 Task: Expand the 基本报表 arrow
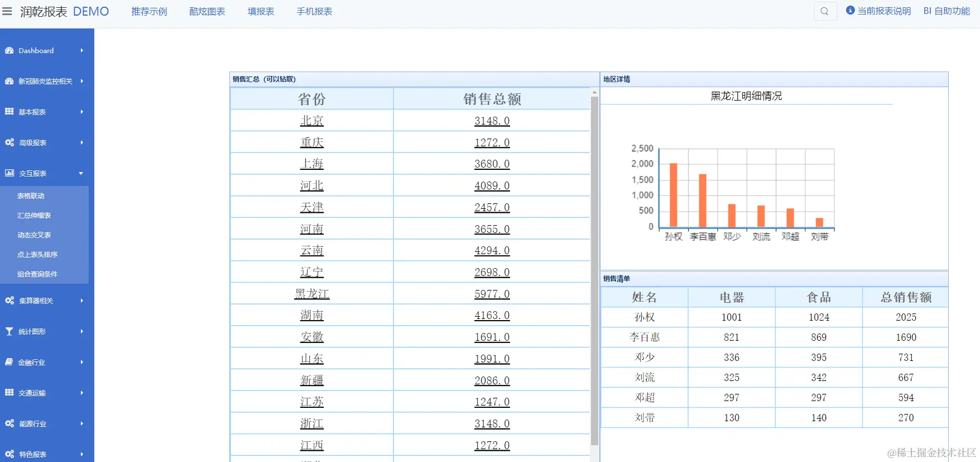81,112
